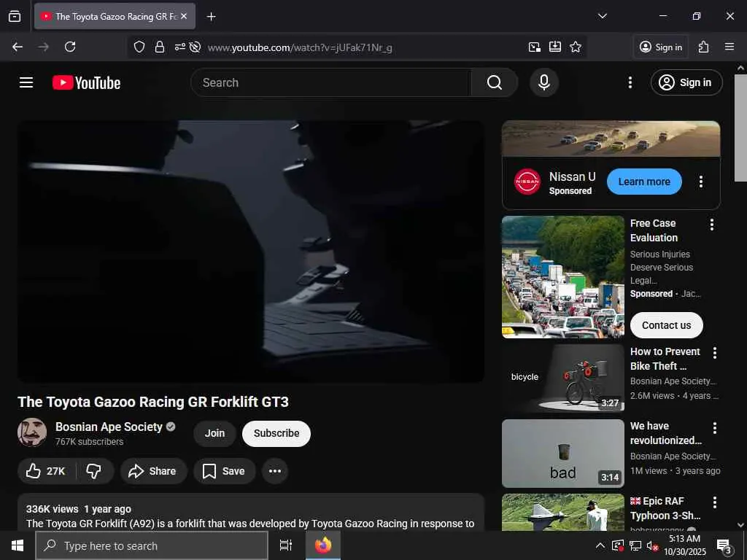Expand the list all tabs chevron
The width and height of the screenshot is (747, 560).
click(603, 16)
